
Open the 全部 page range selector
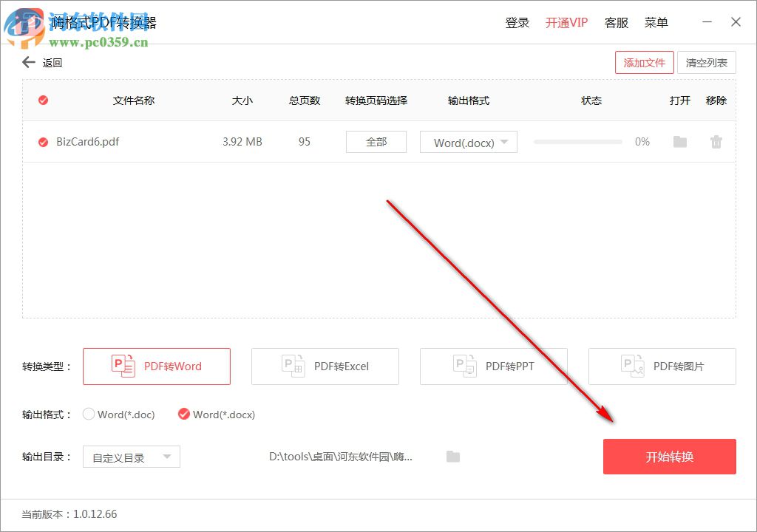[x=376, y=142]
